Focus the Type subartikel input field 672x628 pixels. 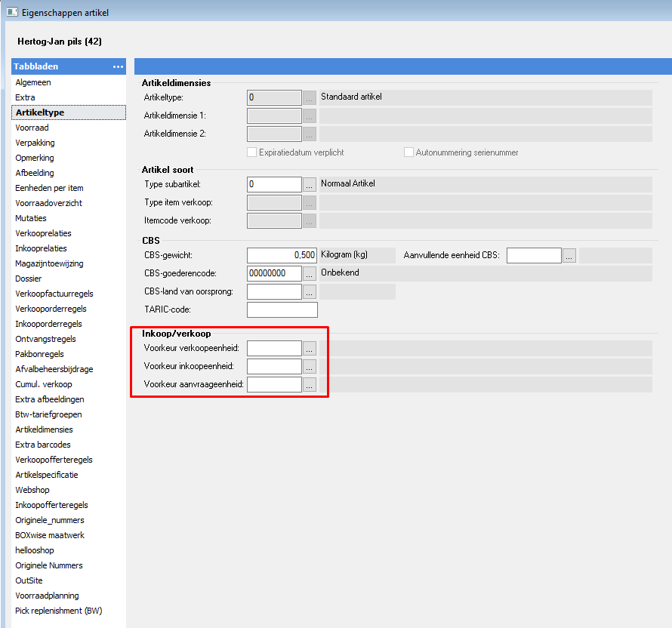[274, 184]
